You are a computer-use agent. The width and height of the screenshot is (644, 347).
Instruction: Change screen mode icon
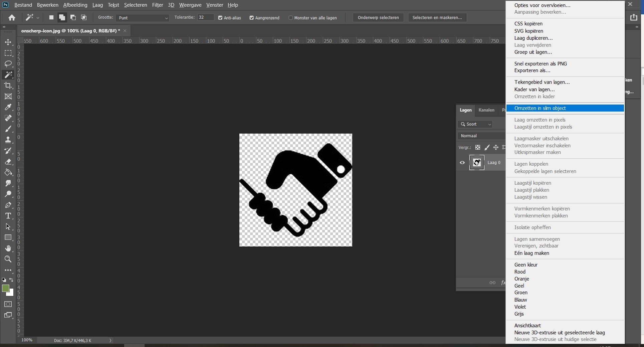(x=8, y=315)
